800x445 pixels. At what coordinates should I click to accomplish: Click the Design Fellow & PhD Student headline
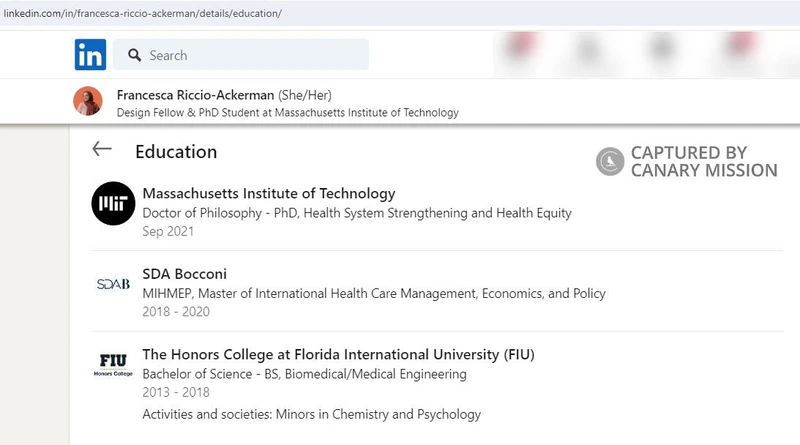[288, 113]
